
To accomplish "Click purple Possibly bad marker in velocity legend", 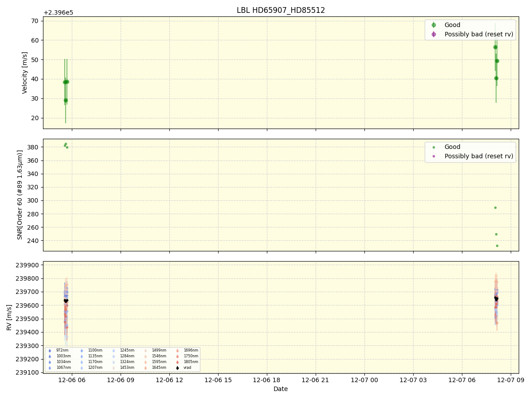I will click(434, 34).
